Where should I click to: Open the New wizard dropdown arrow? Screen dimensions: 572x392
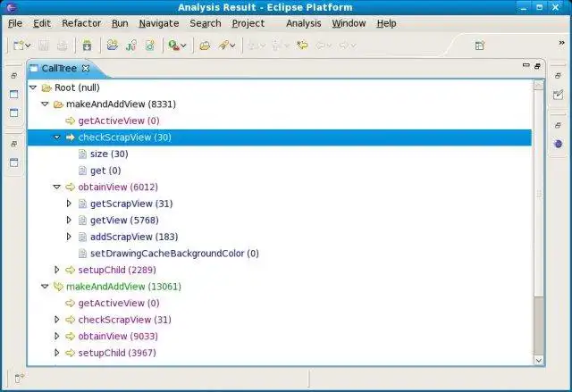click(28, 46)
